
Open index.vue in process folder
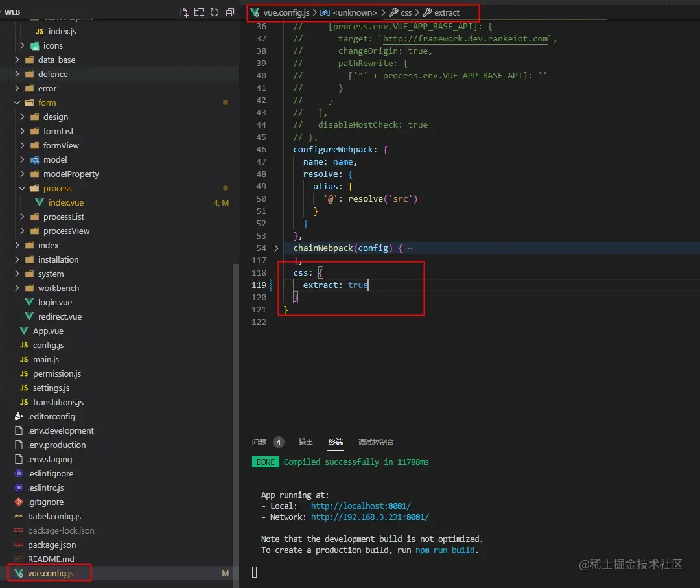[66, 203]
